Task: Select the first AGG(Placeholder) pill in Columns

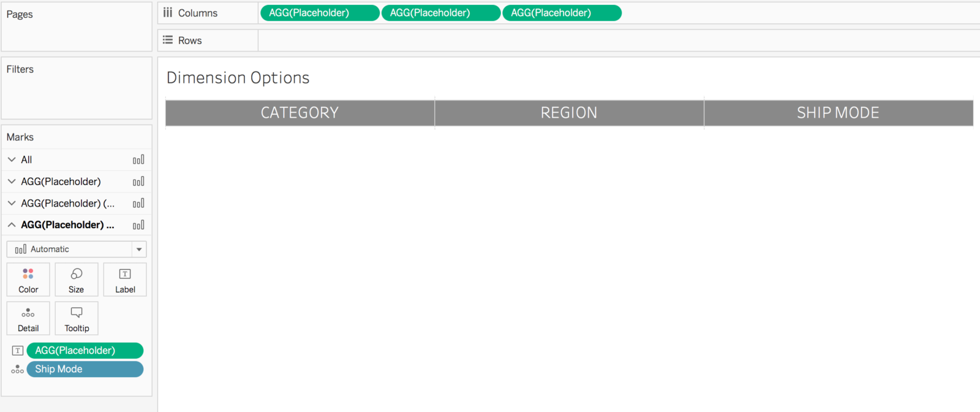Action: tap(319, 13)
